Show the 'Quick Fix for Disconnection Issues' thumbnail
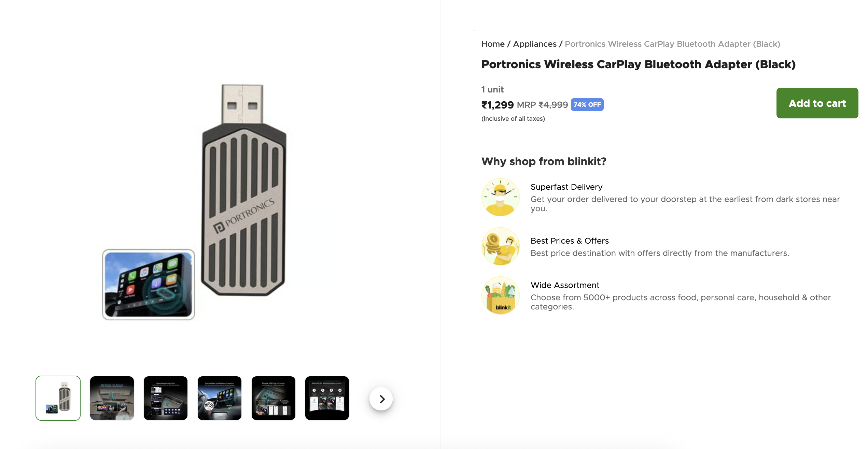Image resolution: width=868 pixels, height=449 pixels. (x=327, y=398)
